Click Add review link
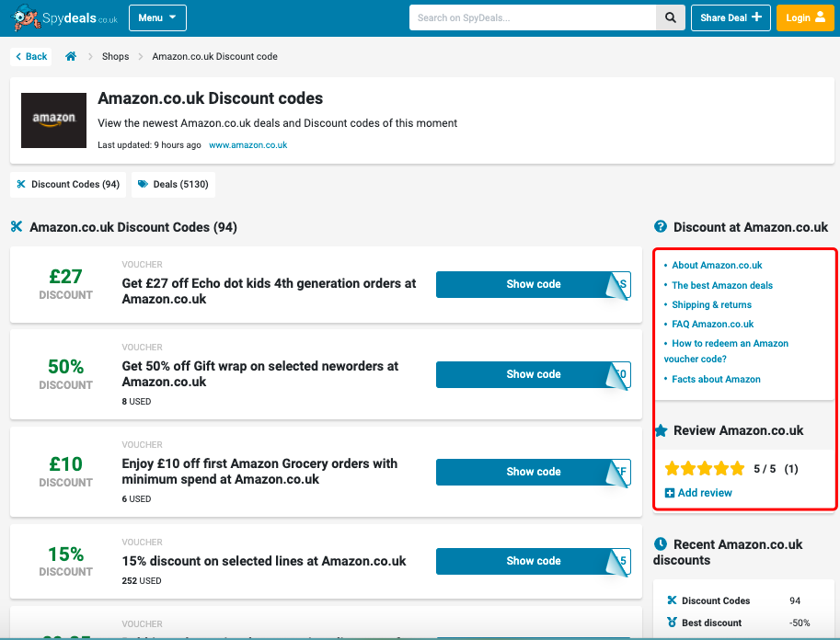Image resolution: width=840 pixels, height=640 pixels. (x=698, y=493)
